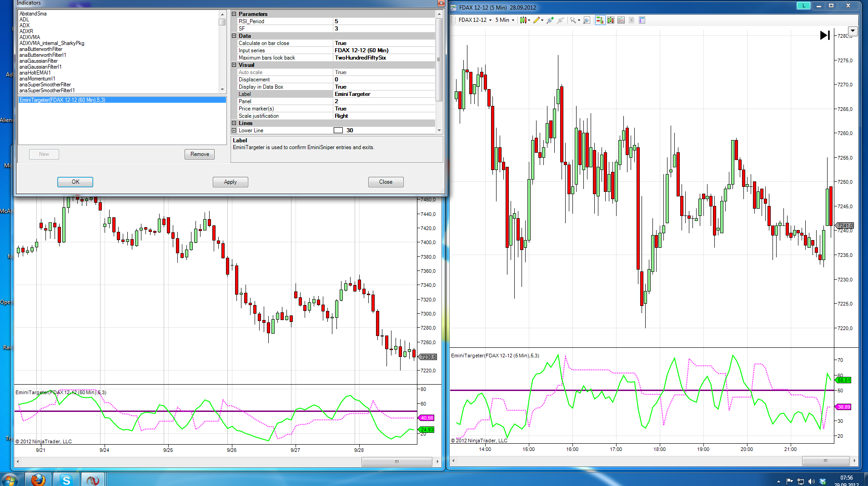Change Price marker(s) value
The width and height of the screenshot is (868, 486).
(384, 109)
